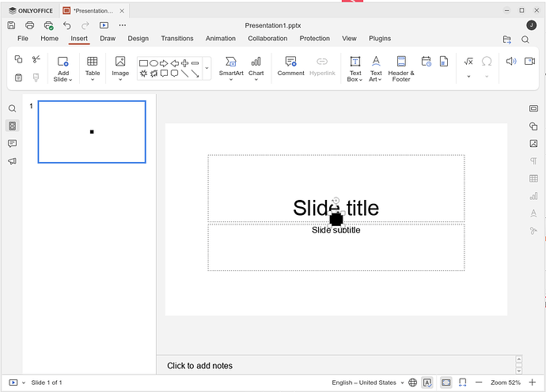Toggle Fit to width in status bar

click(x=462, y=383)
